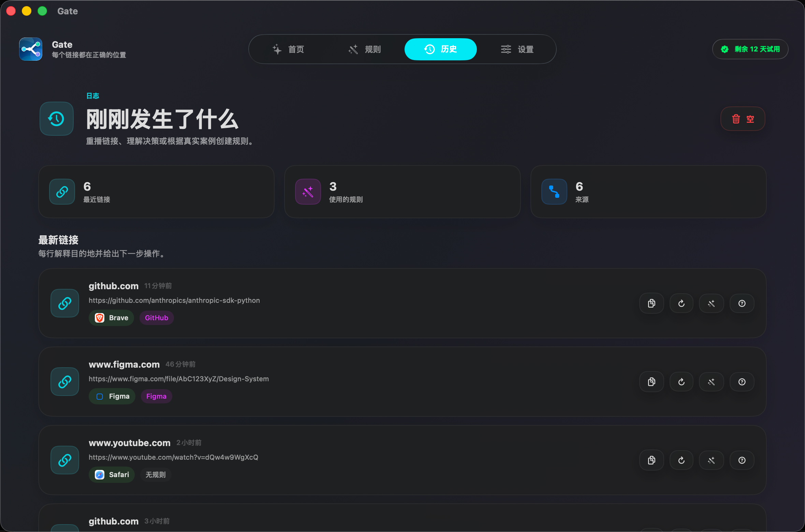Click the chain icon in 最近链接 card
The width and height of the screenshot is (805, 532).
coord(62,192)
